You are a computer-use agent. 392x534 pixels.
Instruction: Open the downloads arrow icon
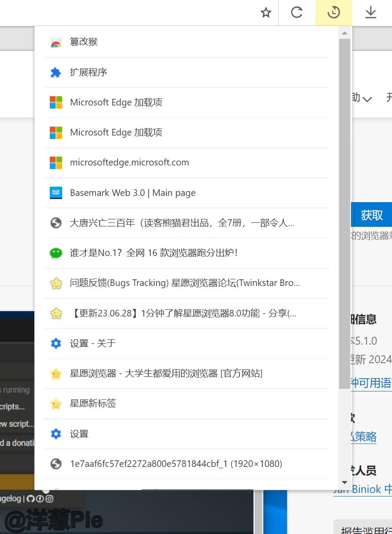pos(371,13)
